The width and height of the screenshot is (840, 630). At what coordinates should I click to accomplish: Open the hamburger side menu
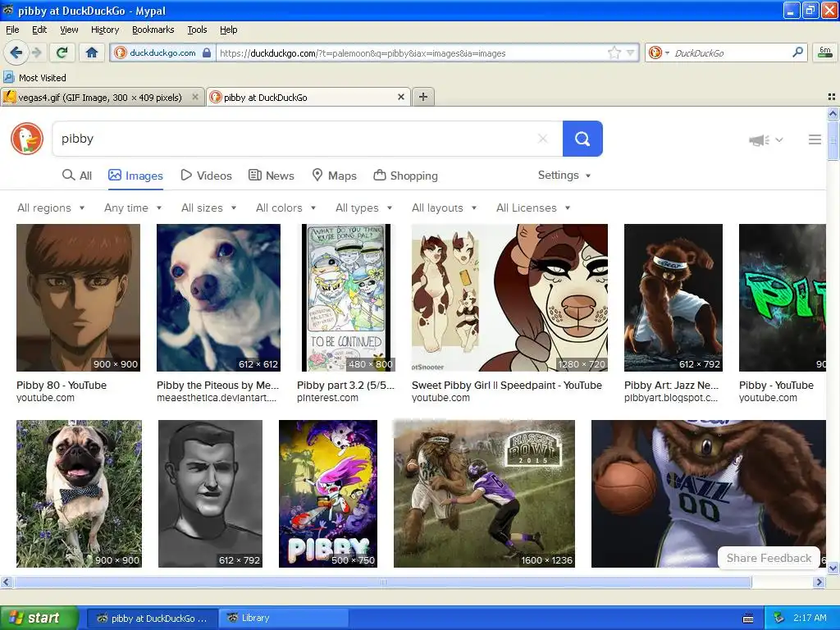pyautogui.click(x=815, y=139)
